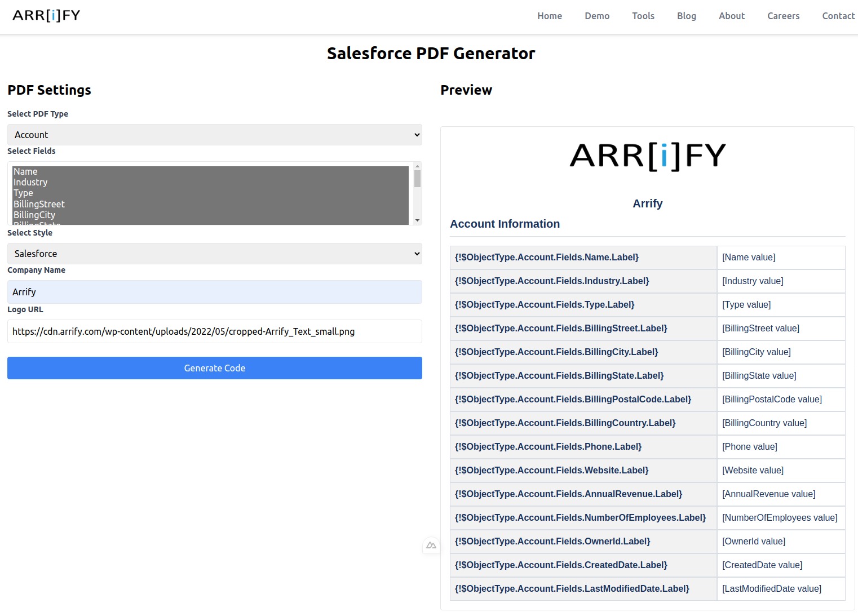Click inside the Logo URL input field
The height and width of the screenshot is (616, 858).
(x=214, y=331)
